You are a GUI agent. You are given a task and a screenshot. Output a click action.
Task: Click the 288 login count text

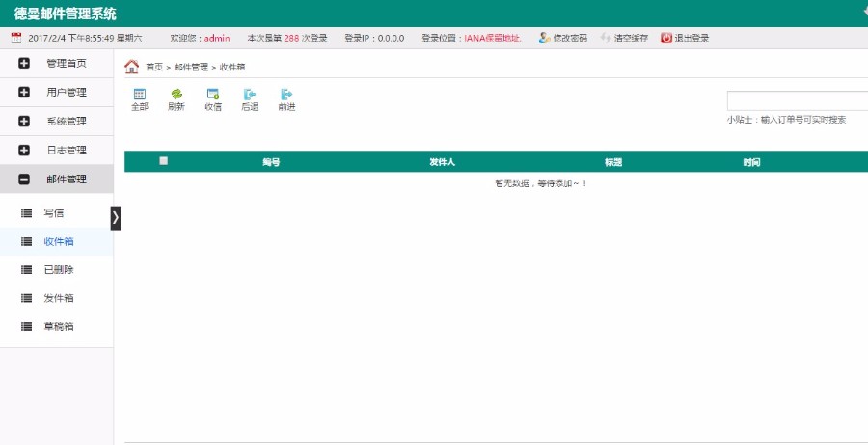[x=291, y=39]
